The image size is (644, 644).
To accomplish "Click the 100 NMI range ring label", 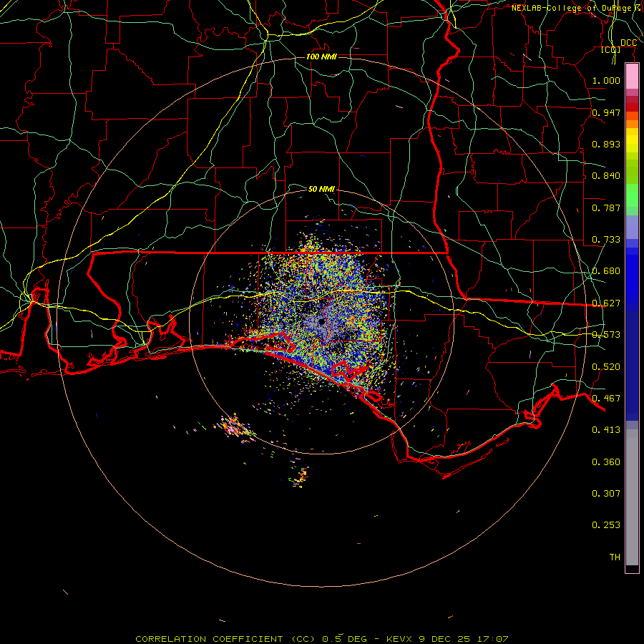I will tap(321, 57).
